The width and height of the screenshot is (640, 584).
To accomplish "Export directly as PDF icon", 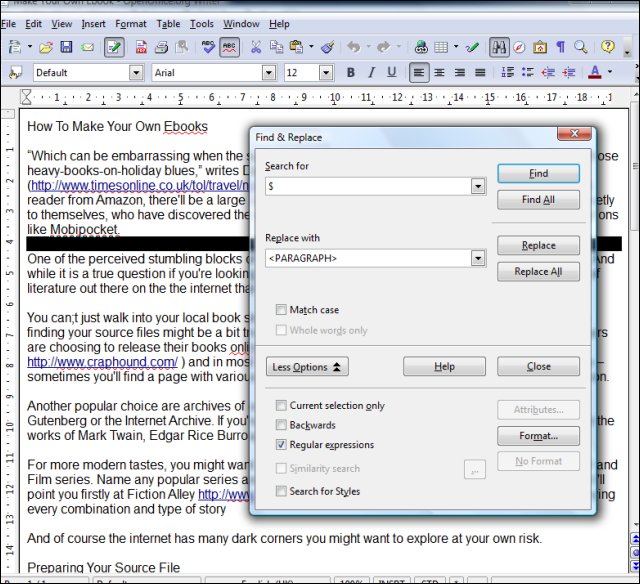I will click(x=141, y=48).
